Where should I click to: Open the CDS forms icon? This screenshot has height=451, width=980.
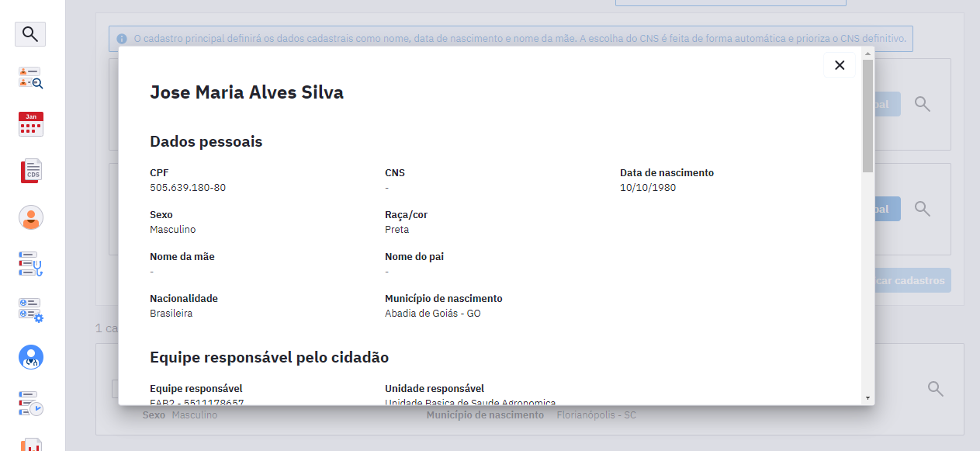pyautogui.click(x=30, y=171)
